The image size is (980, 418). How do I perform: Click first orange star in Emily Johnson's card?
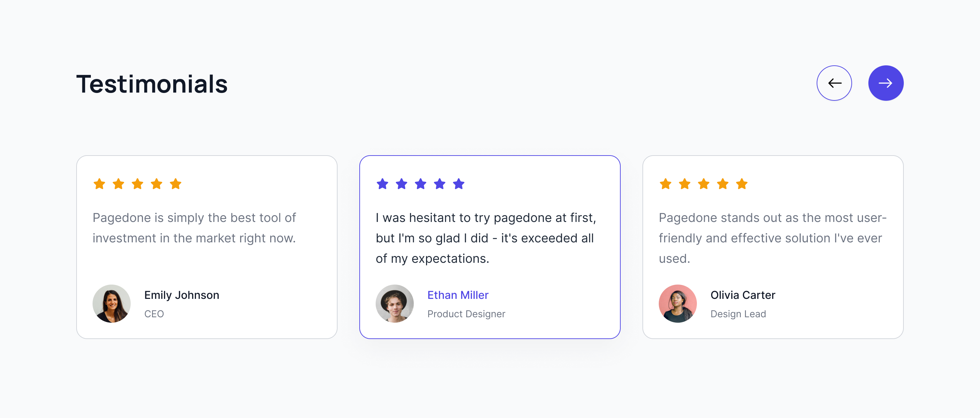(x=99, y=184)
